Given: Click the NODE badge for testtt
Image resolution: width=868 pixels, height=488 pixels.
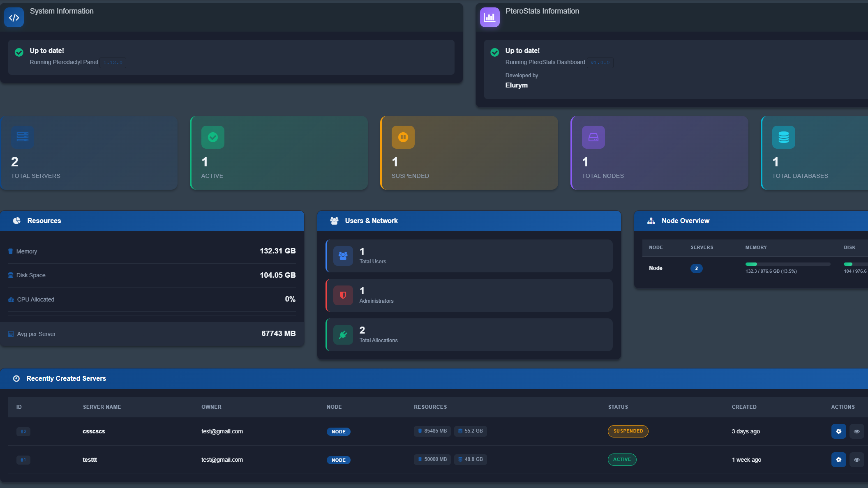Looking at the screenshot, I should [338, 460].
